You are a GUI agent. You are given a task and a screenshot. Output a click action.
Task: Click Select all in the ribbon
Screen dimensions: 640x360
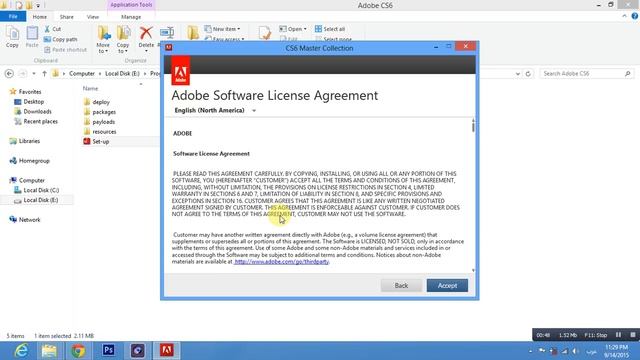point(330,29)
